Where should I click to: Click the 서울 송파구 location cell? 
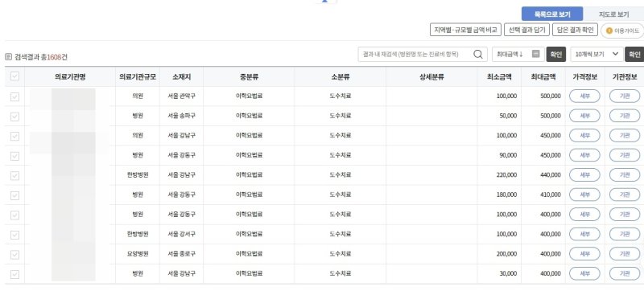[182, 116]
